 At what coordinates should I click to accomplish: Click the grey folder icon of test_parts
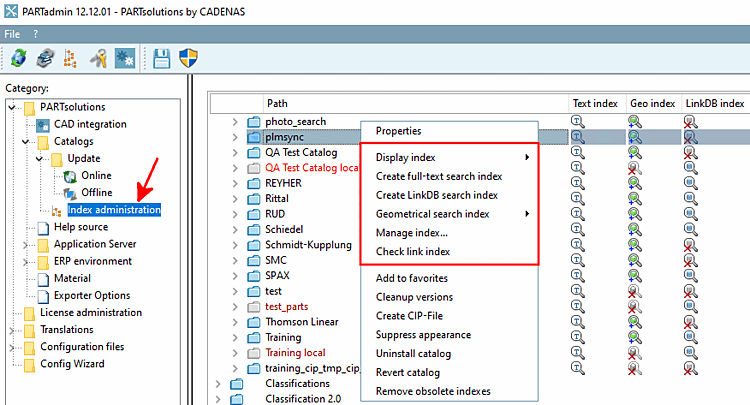pos(254,307)
